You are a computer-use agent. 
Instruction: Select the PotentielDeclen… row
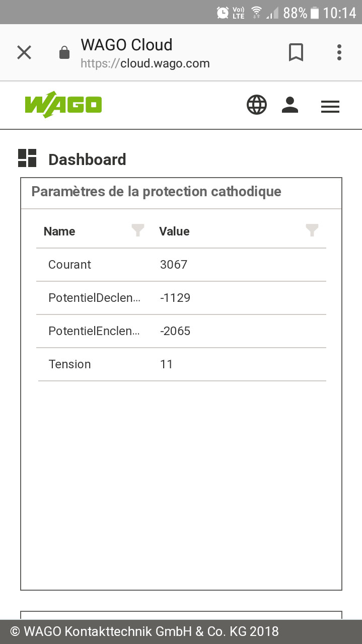181,298
